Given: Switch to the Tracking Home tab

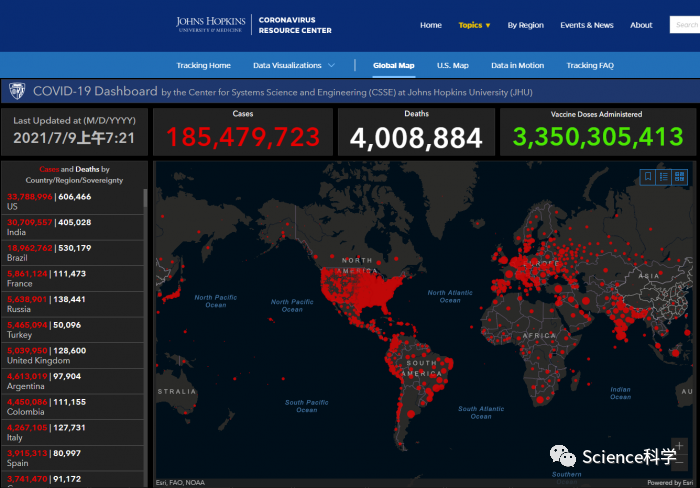Looking at the screenshot, I should [x=204, y=65].
